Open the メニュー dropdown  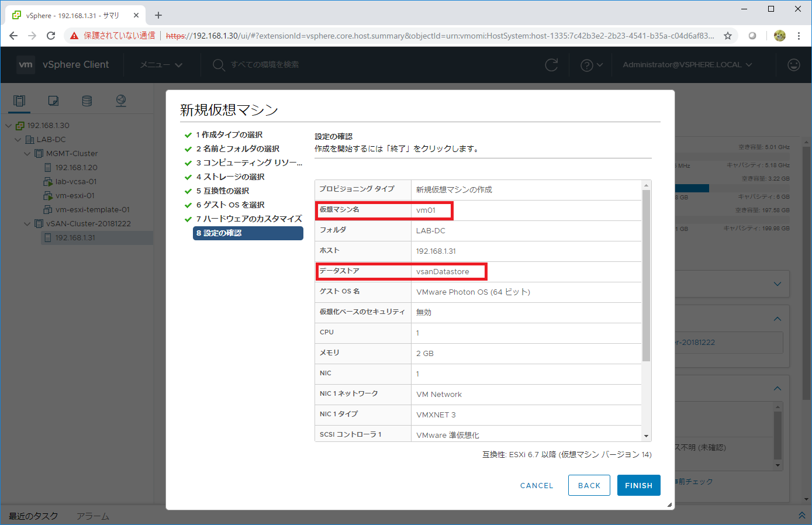point(161,65)
